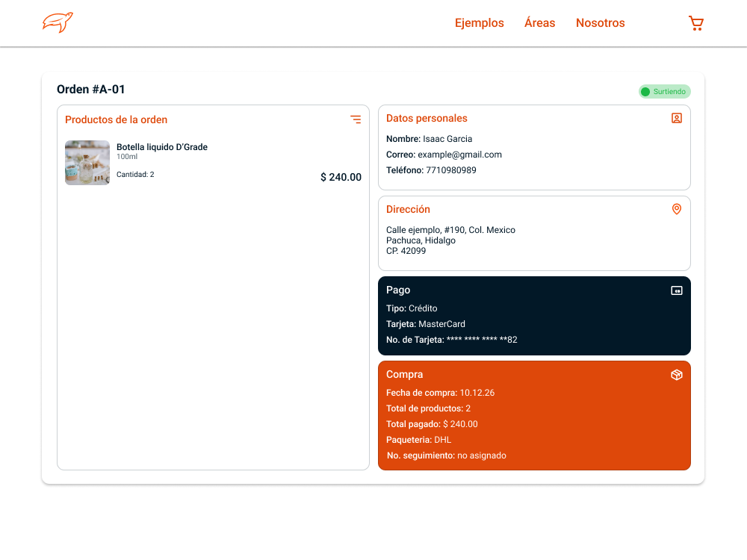Click the list filter icon in Productos de la orden
This screenshot has width=747, height=560.
pos(356,119)
